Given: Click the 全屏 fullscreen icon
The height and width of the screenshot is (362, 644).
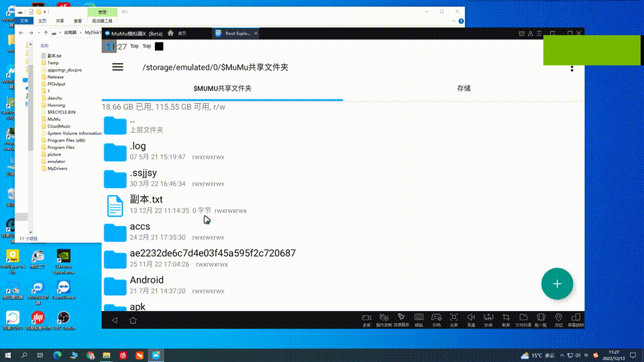Looking at the screenshot, I should (453, 320).
